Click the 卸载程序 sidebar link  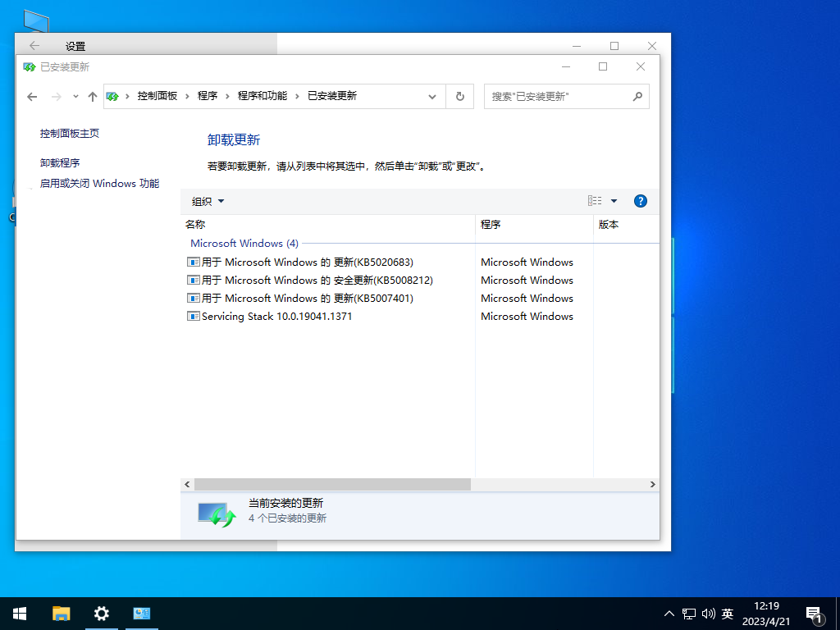click(62, 162)
